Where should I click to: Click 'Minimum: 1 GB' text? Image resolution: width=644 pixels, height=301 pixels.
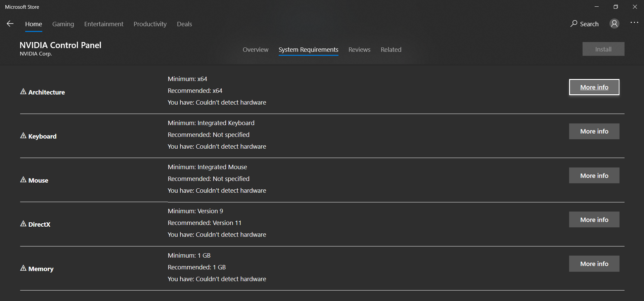[x=189, y=255]
